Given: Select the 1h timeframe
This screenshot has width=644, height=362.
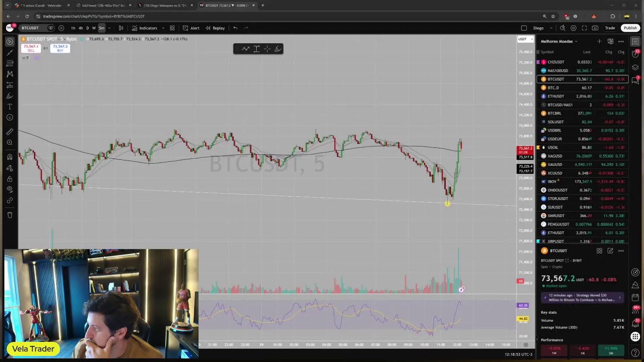Looking at the screenshot, I should [x=73, y=28].
